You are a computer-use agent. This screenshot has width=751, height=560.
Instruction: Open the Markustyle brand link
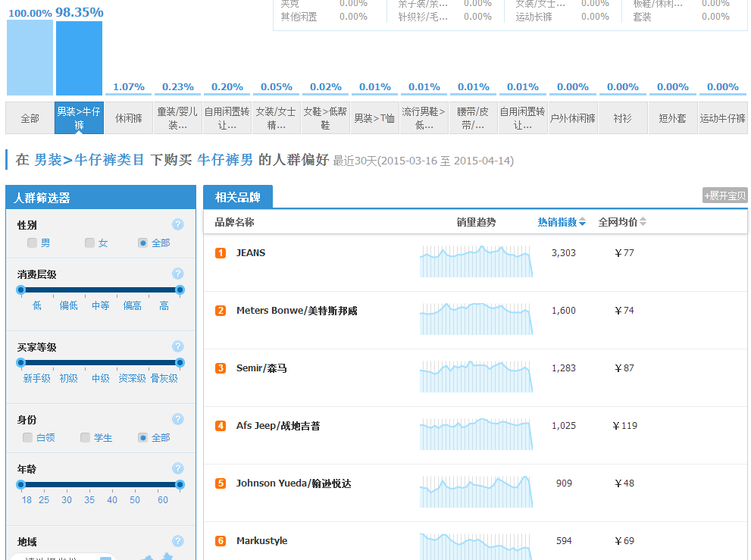tap(262, 541)
